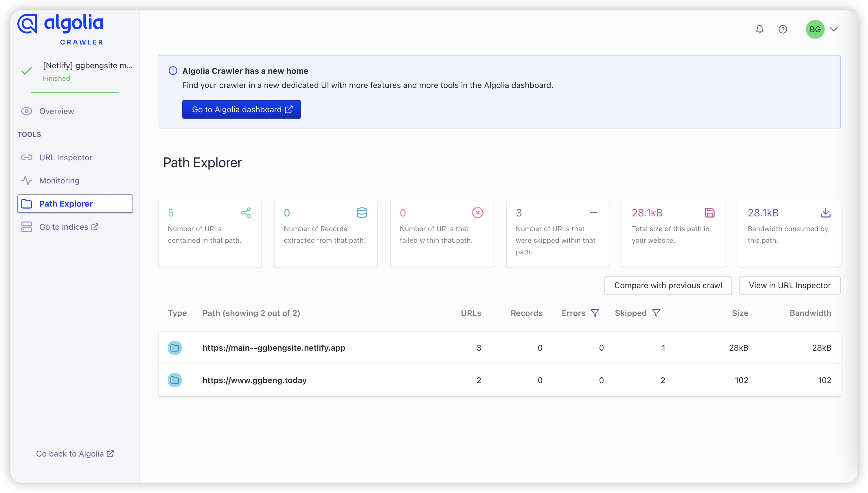Click the Algolia Crawler logo
The image size is (868, 493).
60,29
